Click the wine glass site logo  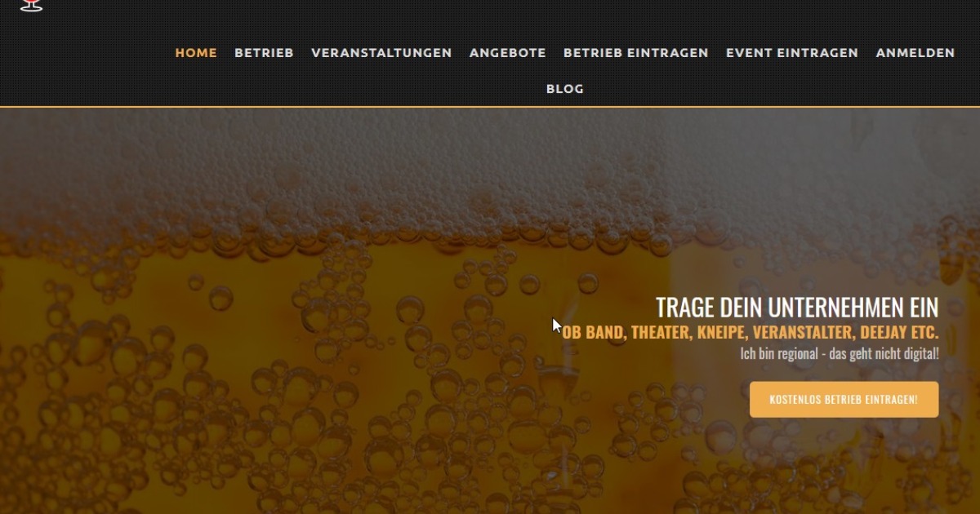pyautogui.click(x=31, y=5)
